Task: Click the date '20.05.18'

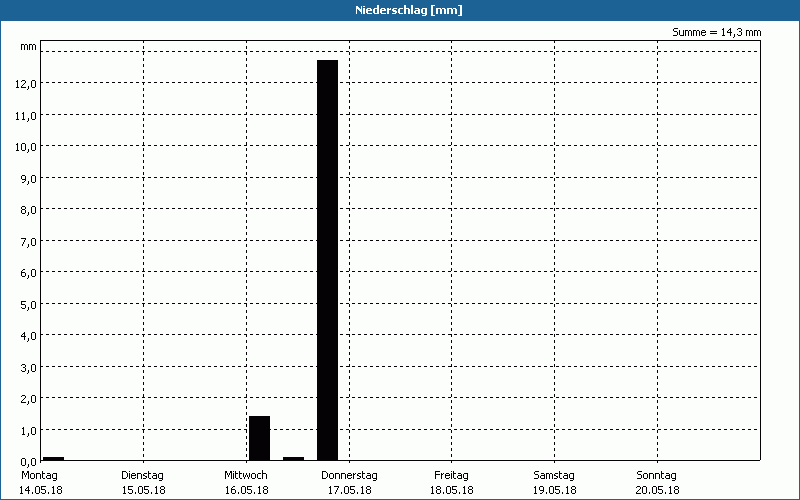Action: (x=658, y=490)
